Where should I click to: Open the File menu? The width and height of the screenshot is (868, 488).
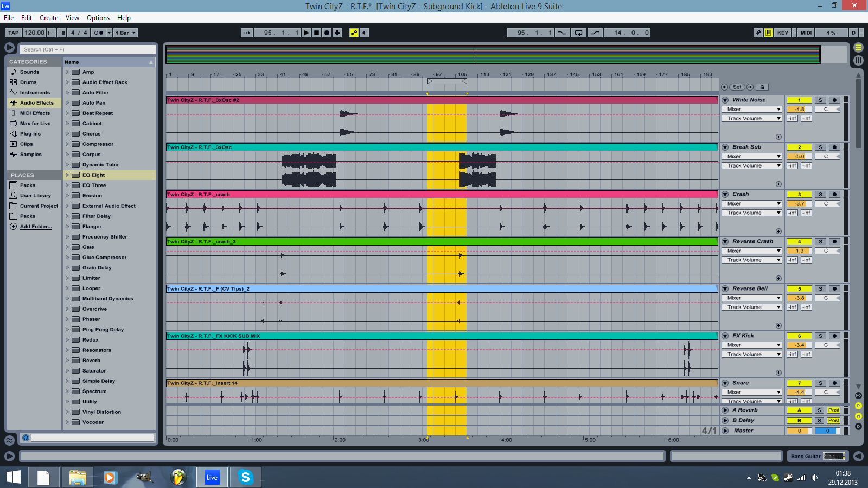(9, 18)
